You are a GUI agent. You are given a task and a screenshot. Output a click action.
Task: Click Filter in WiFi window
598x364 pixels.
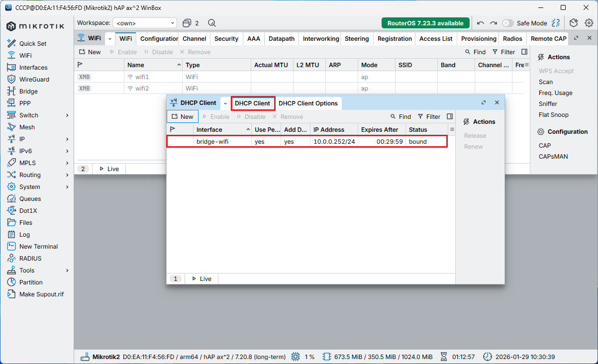tap(503, 52)
